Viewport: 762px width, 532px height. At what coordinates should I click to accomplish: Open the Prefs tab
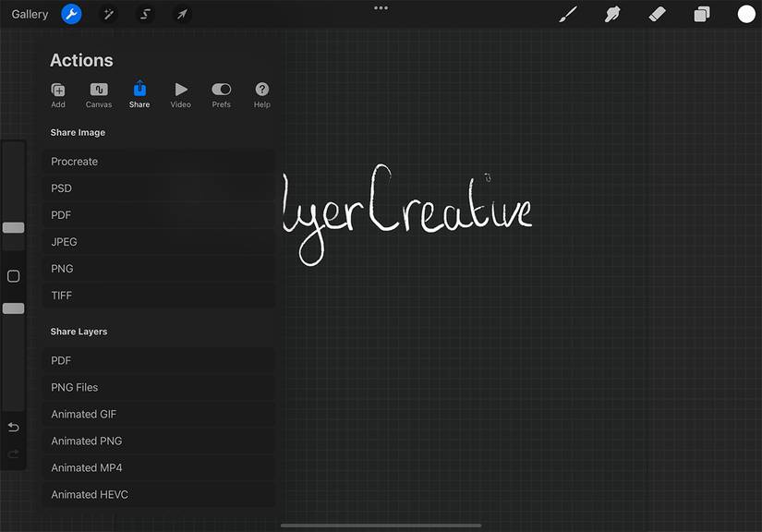[221, 92]
